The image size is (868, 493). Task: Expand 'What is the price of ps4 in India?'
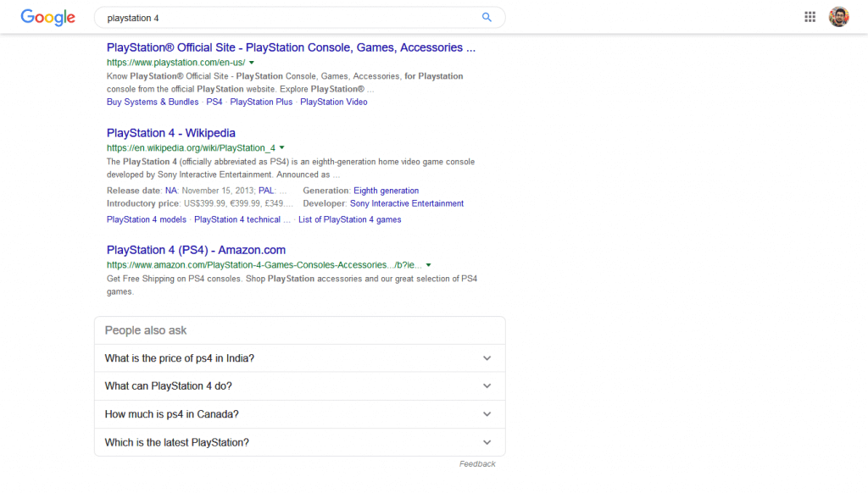coord(299,358)
